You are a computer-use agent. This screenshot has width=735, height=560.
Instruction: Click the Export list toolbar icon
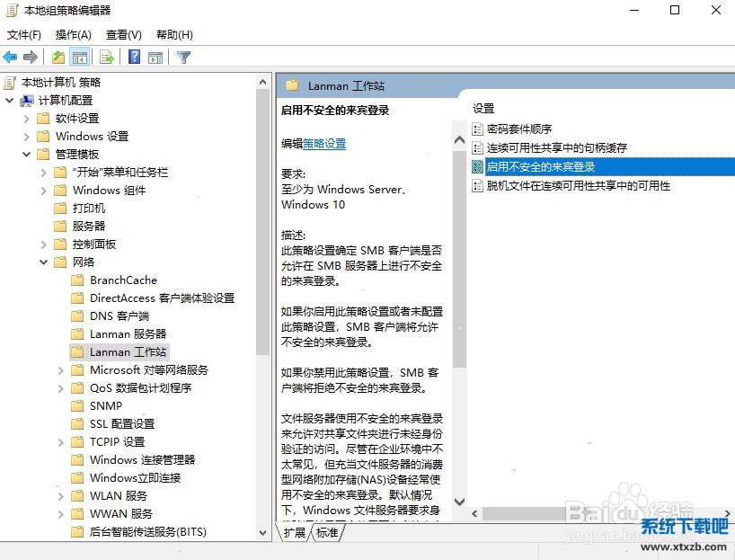(107, 58)
